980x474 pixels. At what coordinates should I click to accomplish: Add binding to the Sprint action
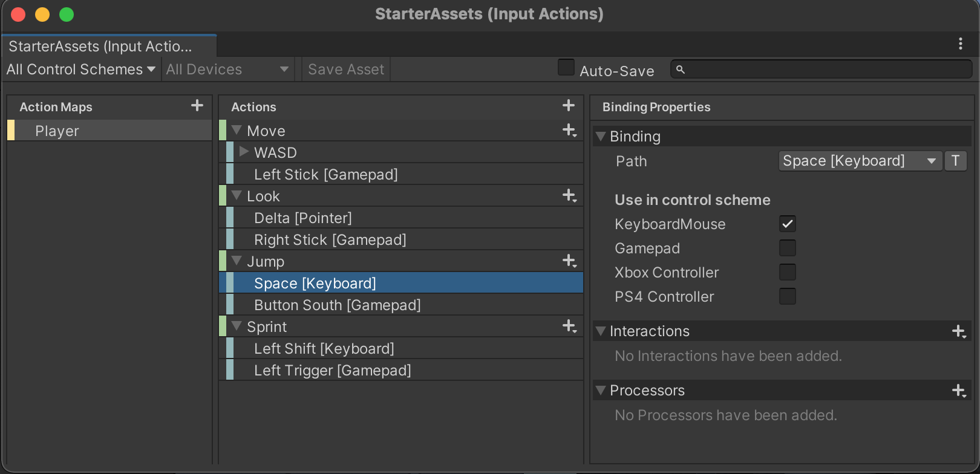(x=569, y=326)
